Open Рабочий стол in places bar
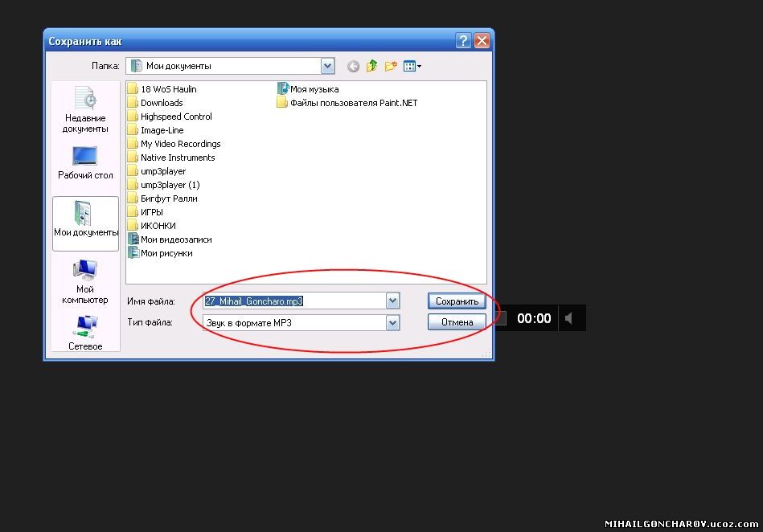763x532 pixels. [85, 163]
